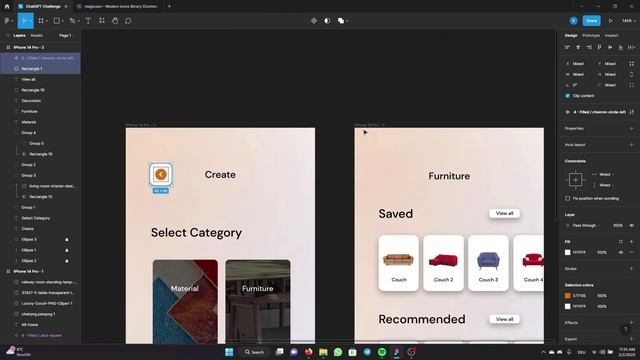Add an Export setting
640x360 pixels.
click(631, 339)
